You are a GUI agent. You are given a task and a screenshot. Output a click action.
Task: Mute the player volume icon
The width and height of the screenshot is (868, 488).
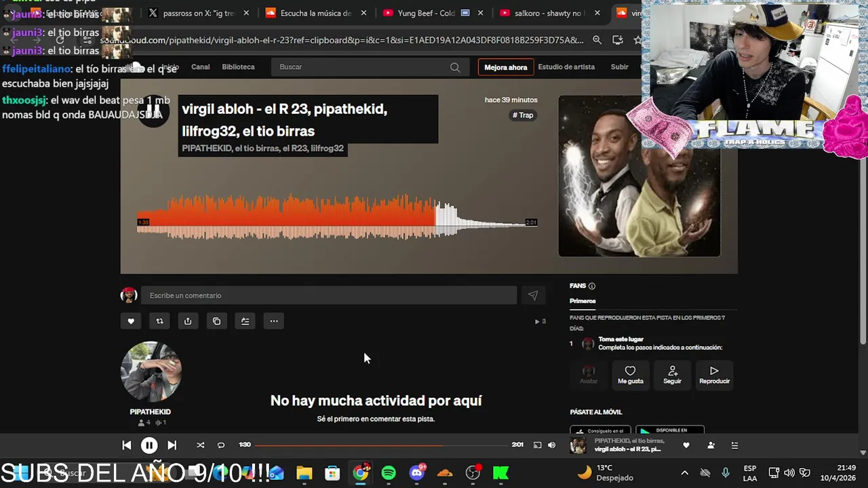click(x=551, y=445)
